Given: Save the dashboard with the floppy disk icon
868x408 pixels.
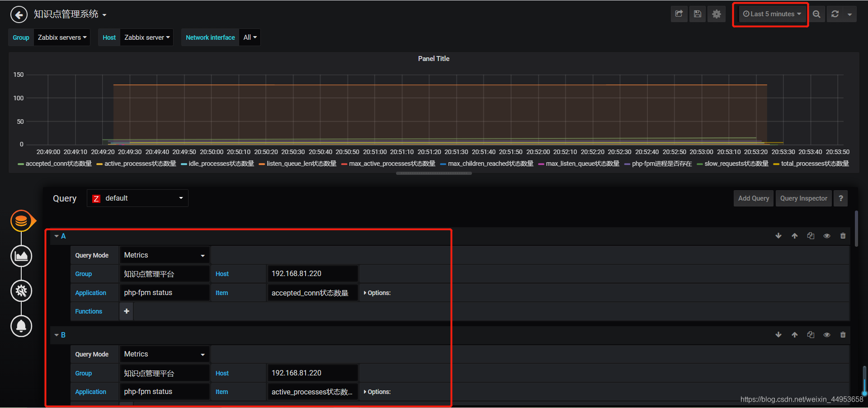Looking at the screenshot, I should [x=698, y=14].
